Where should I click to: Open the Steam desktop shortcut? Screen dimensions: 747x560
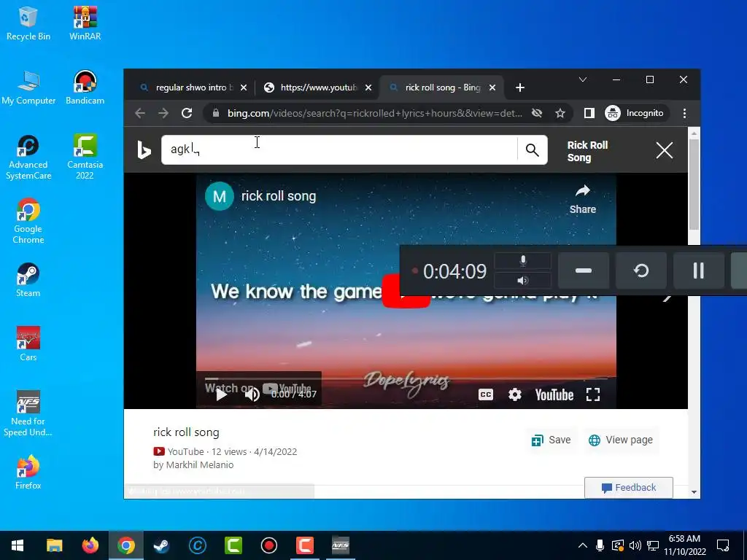point(28,280)
